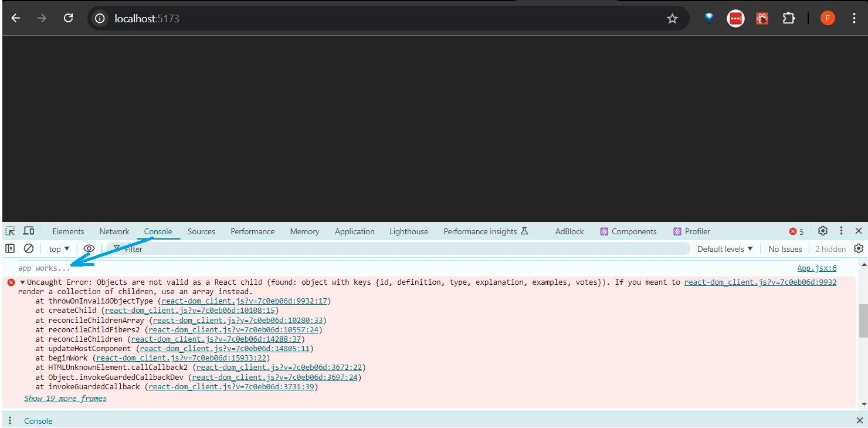Open the App.jsx:6 source link
This screenshot has width=868, height=428.
pyautogui.click(x=816, y=268)
